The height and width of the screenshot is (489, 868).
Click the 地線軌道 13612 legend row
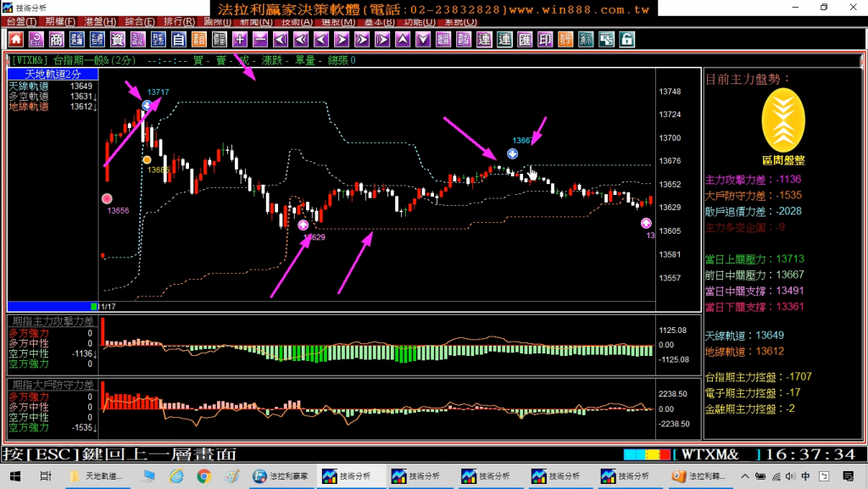pyautogui.click(x=52, y=106)
